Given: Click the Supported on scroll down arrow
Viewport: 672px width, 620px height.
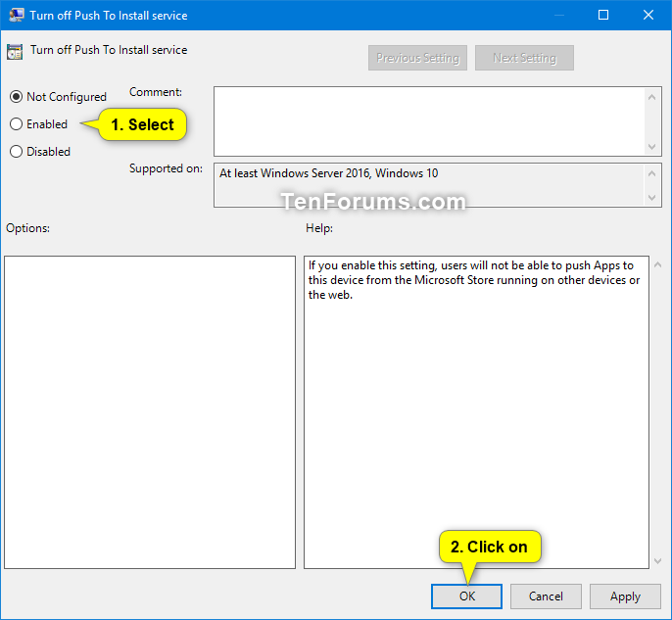Looking at the screenshot, I should pyautogui.click(x=651, y=198).
